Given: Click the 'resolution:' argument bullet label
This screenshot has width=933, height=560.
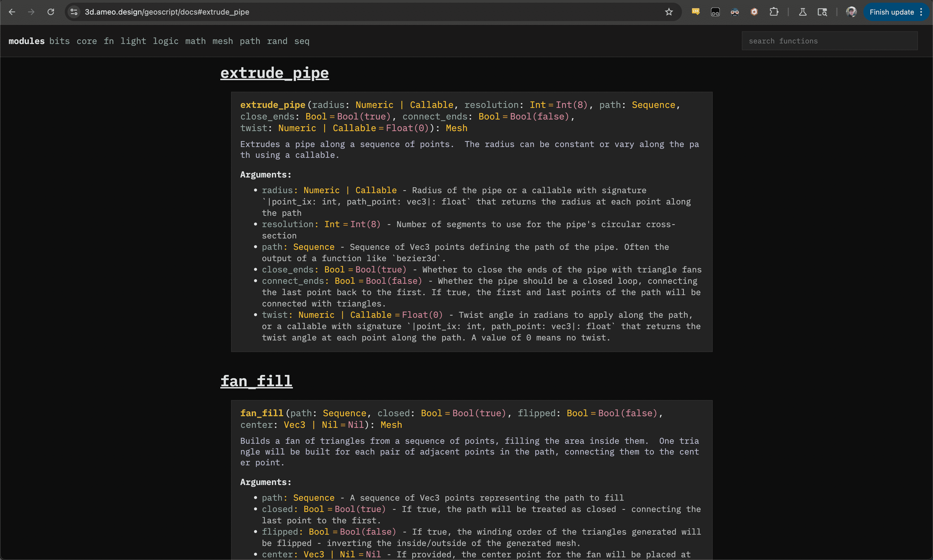Looking at the screenshot, I should [290, 224].
